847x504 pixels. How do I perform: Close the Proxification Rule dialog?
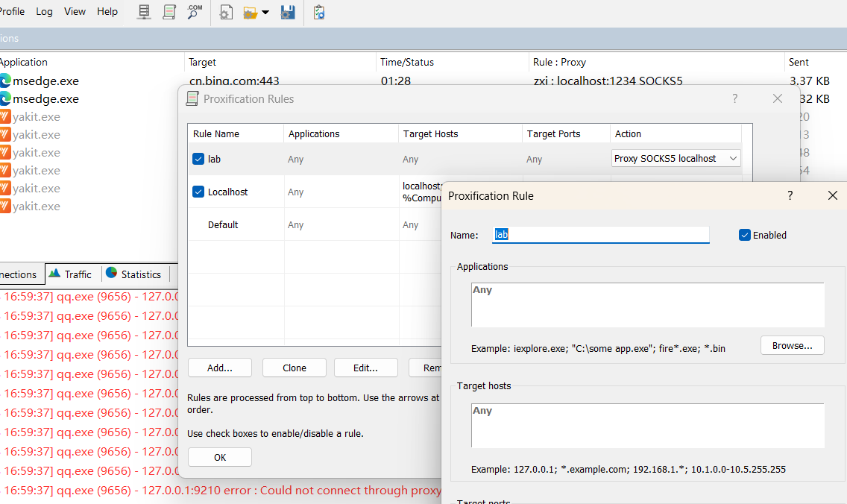pos(832,195)
